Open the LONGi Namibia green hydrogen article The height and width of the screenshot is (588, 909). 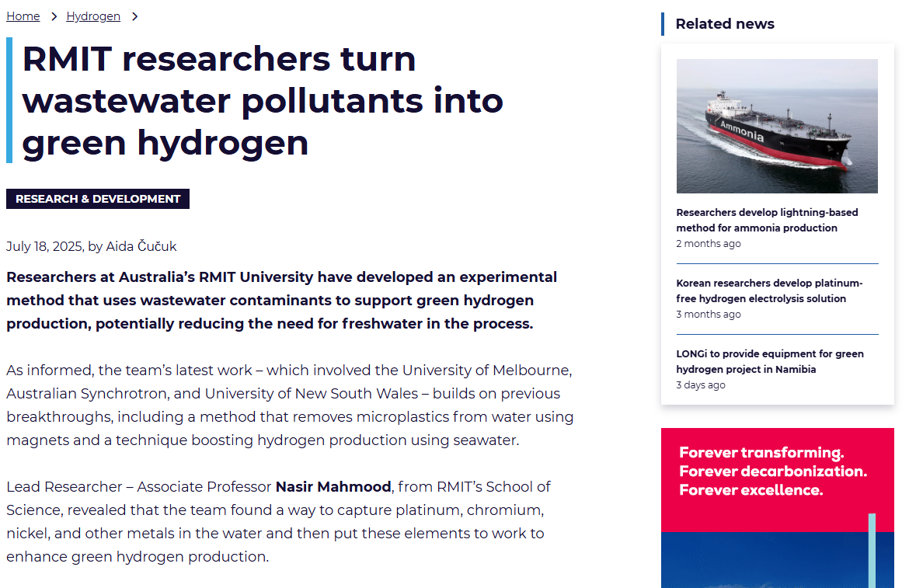coord(769,361)
